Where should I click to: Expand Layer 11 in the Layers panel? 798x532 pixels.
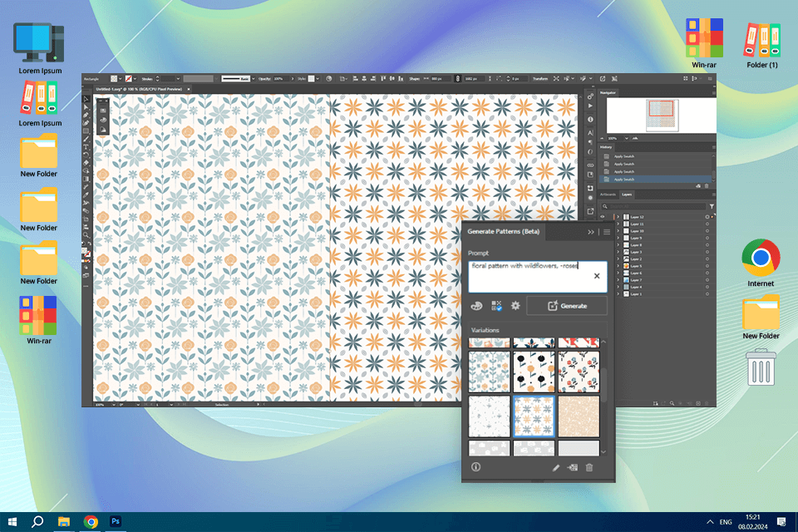click(618, 224)
